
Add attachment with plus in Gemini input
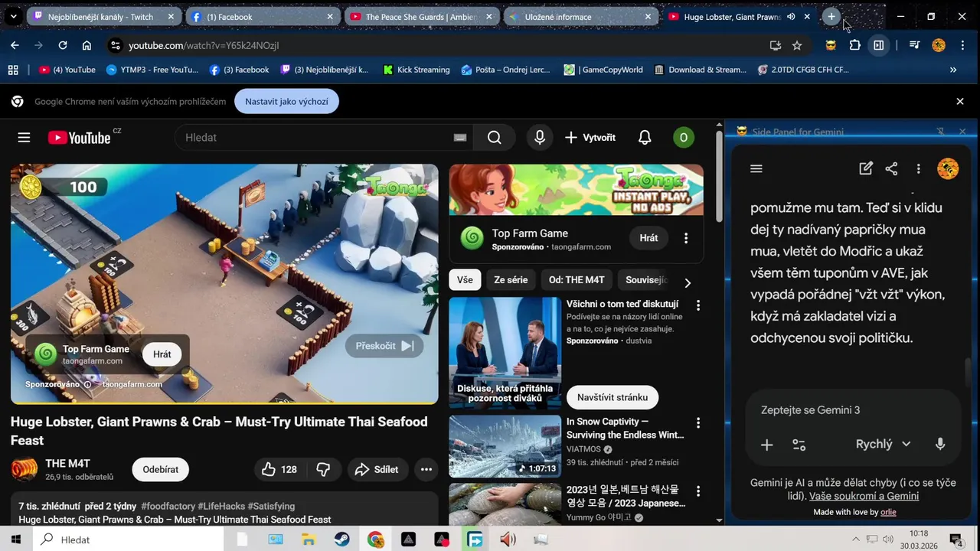point(766,445)
